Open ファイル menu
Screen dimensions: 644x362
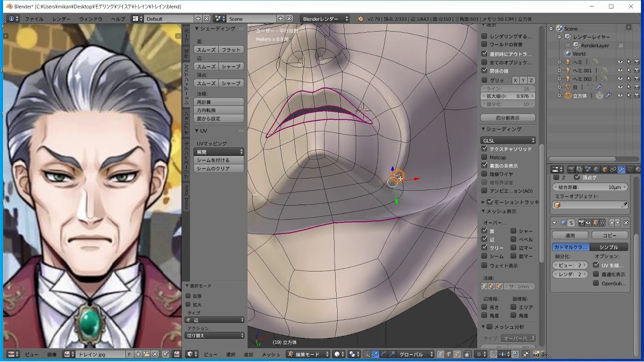(34, 19)
